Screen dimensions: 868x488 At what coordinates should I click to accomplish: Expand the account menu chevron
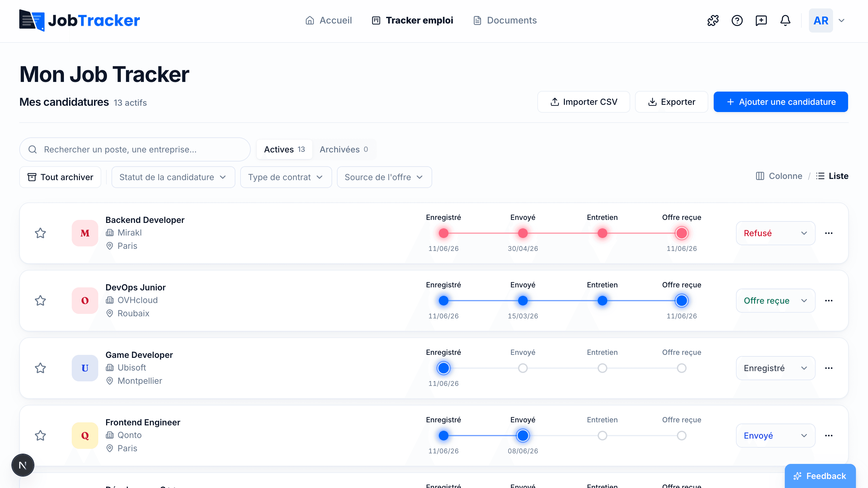(x=841, y=20)
